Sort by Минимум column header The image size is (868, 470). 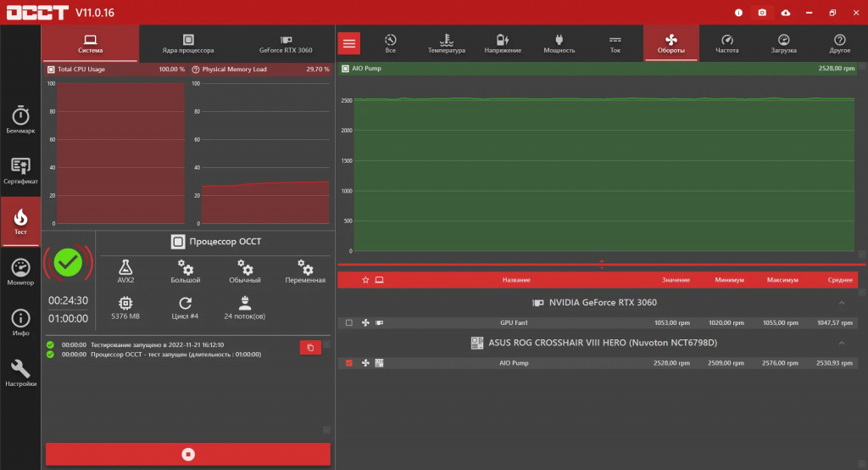pyautogui.click(x=729, y=280)
